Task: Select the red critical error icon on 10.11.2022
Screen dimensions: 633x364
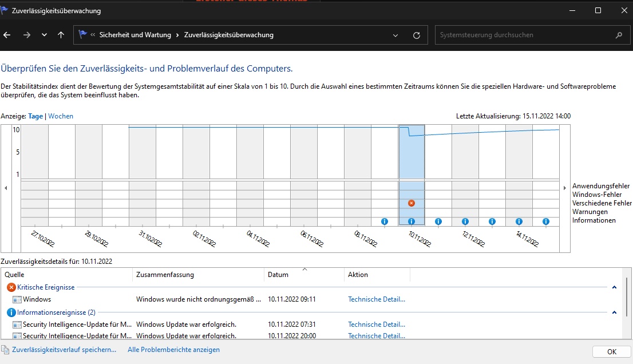Action: (x=412, y=203)
